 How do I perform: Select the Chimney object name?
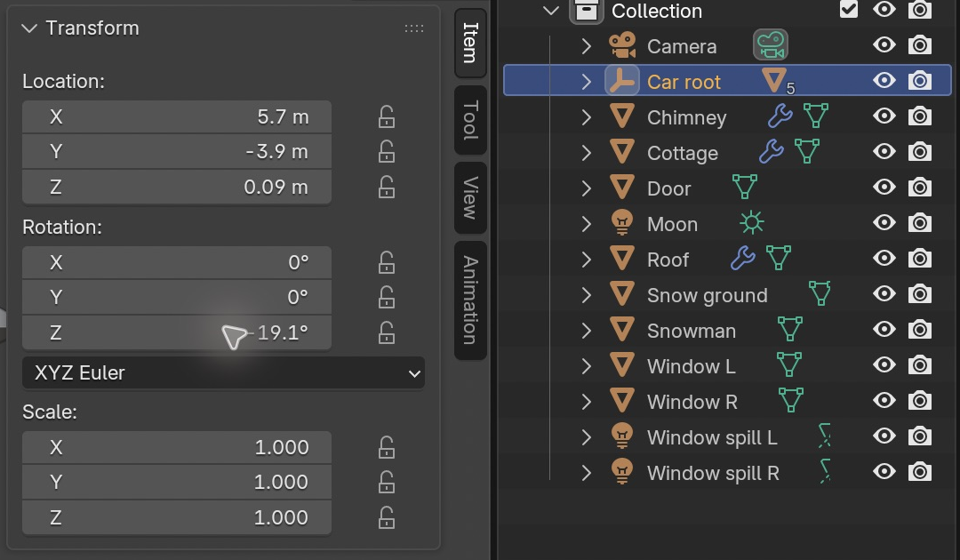coord(686,117)
